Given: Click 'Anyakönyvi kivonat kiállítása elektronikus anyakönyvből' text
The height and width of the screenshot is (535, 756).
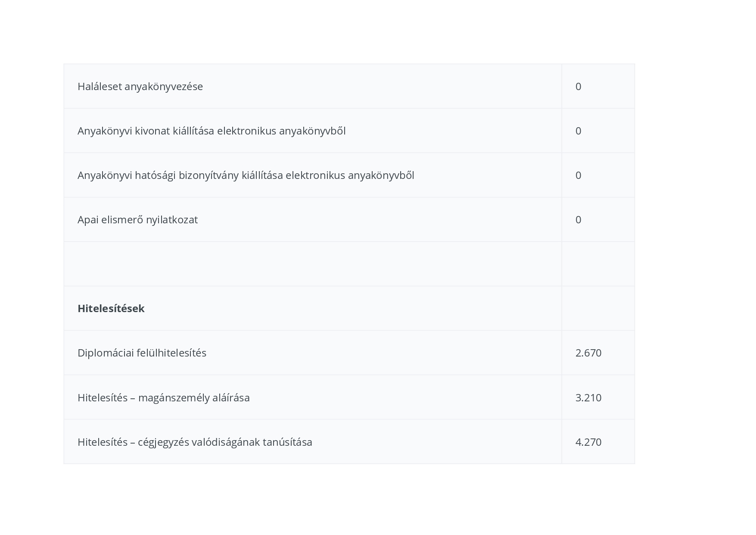Looking at the screenshot, I should click(x=211, y=131).
